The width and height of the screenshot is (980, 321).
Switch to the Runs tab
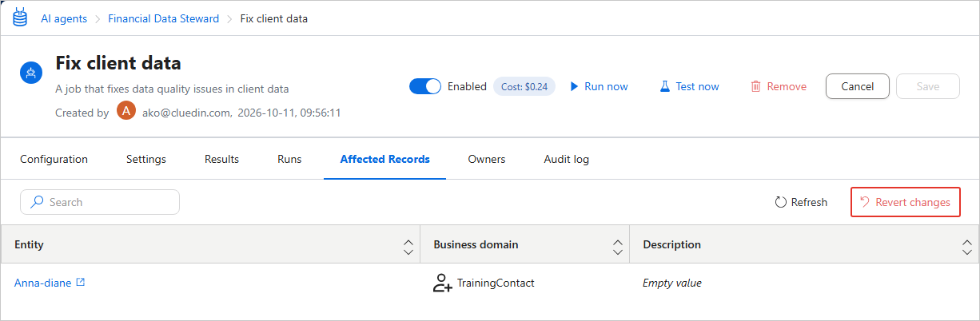pos(289,159)
